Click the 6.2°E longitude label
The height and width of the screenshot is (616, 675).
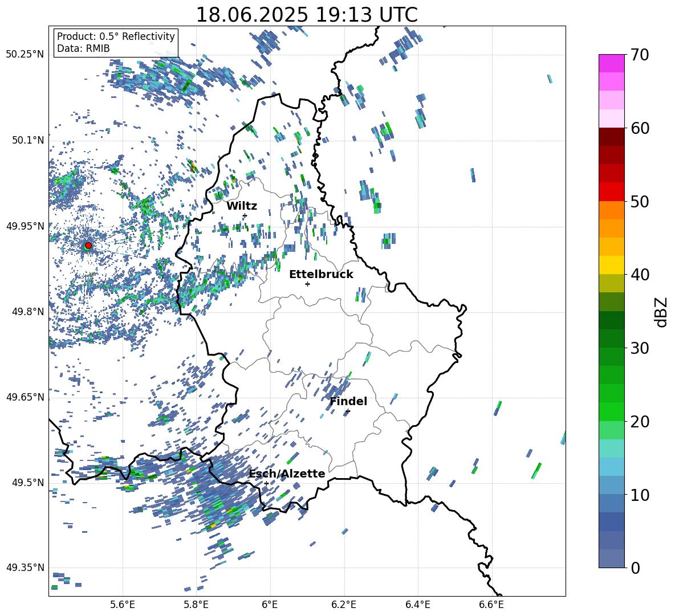coord(344,605)
